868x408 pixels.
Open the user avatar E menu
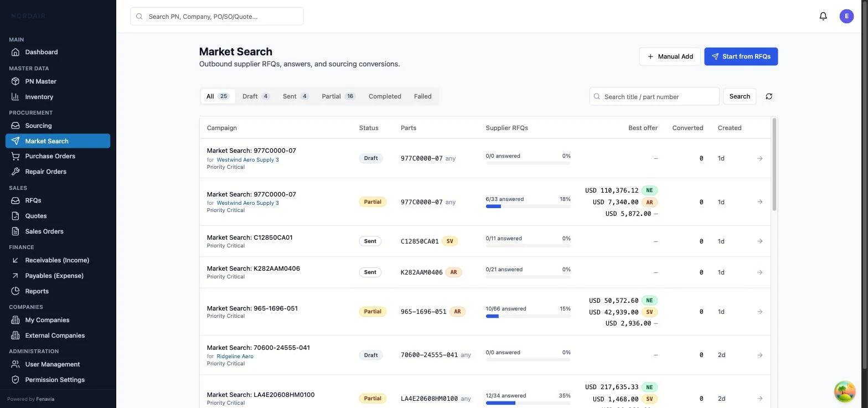[846, 16]
